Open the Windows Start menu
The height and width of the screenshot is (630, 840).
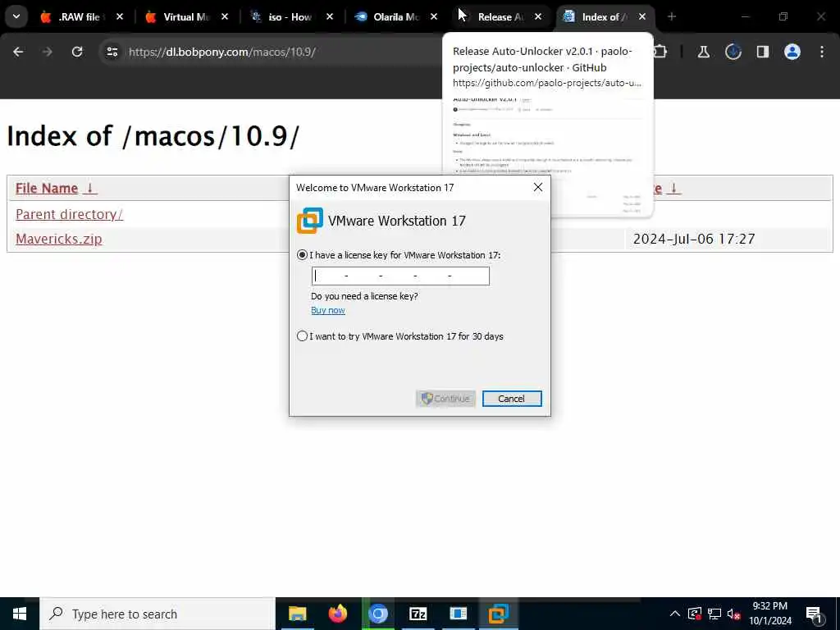[20, 614]
